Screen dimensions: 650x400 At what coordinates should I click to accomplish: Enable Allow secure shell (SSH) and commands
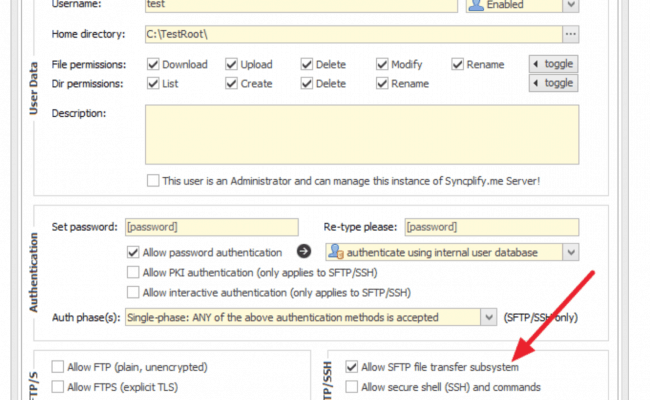pos(352,387)
